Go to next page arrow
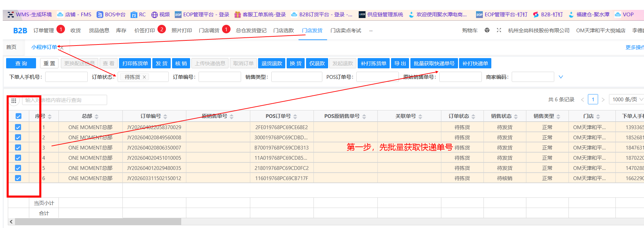This screenshot has width=644, height=228. coord(603,100)
